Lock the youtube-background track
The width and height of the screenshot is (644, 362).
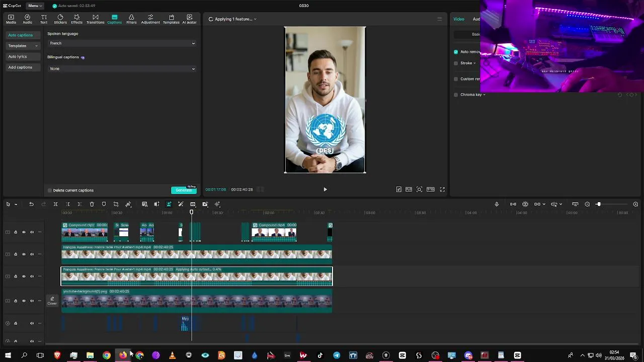tap(16, 301)
